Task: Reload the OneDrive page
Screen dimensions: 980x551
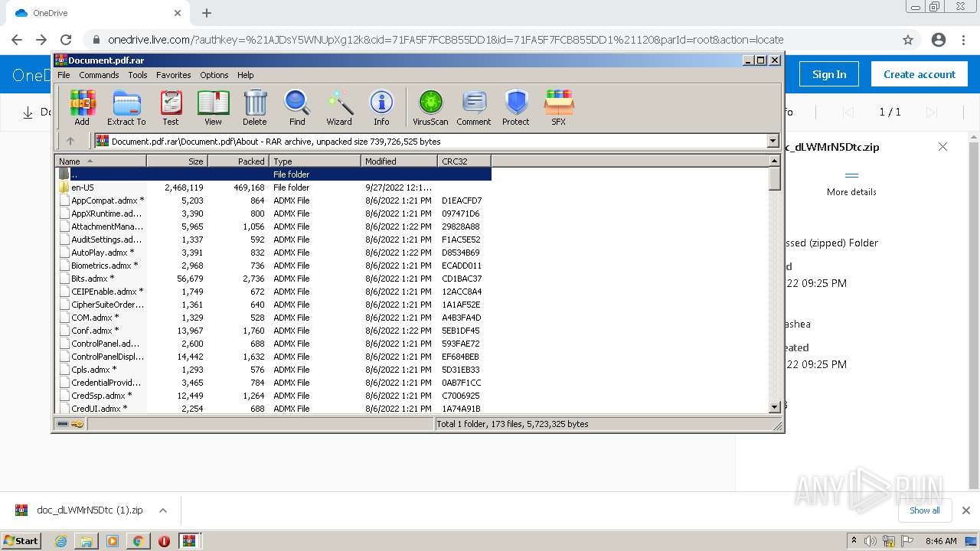Action: tap(66, 40)
